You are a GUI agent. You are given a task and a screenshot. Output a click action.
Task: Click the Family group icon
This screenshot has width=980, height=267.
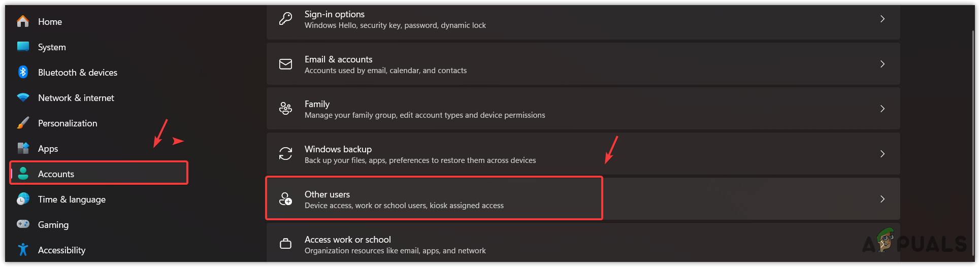[286, 109]
